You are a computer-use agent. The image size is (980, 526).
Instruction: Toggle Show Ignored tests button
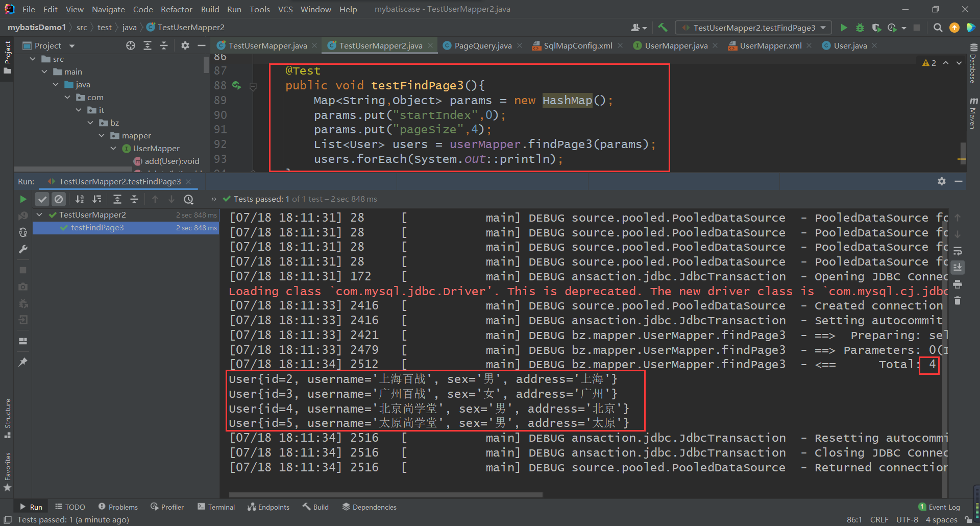tap(59, 199)
